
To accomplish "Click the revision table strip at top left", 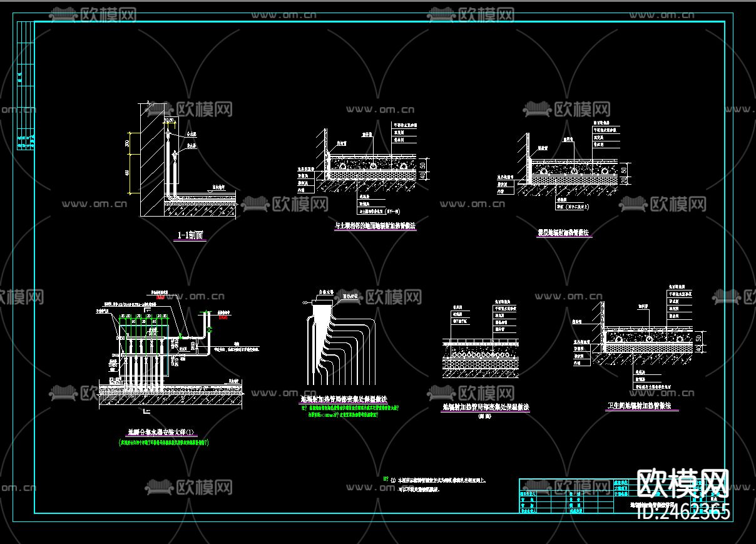I will pyautogui.click(x=24, y=86).
